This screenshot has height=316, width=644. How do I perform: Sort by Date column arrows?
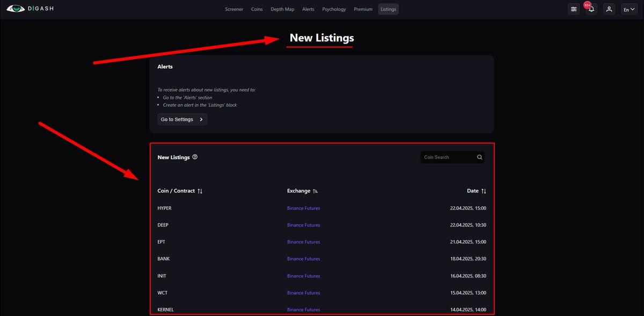point(484,191)
